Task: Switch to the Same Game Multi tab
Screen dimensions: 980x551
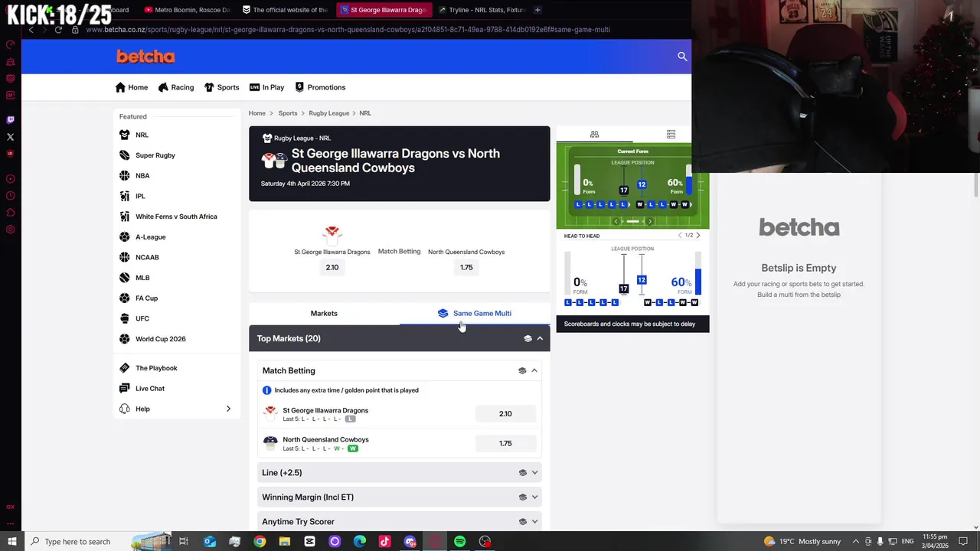Action: click(x=475, y=314)
